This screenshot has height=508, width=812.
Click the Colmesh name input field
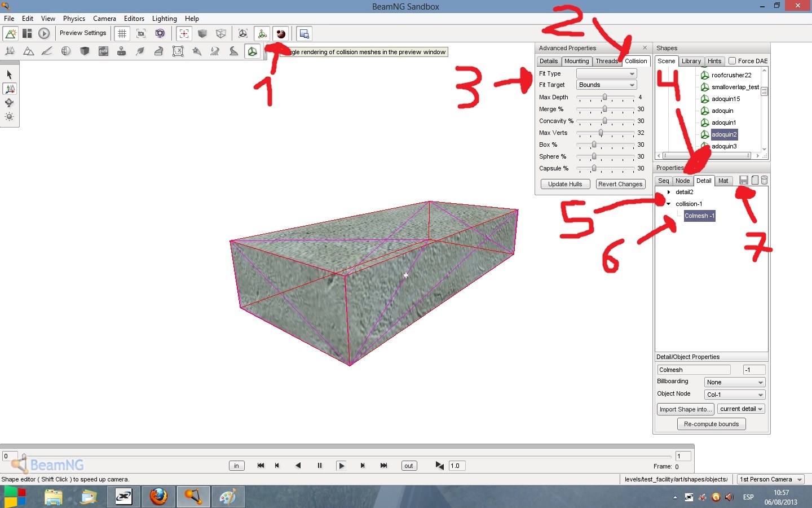tap(694, 370)
